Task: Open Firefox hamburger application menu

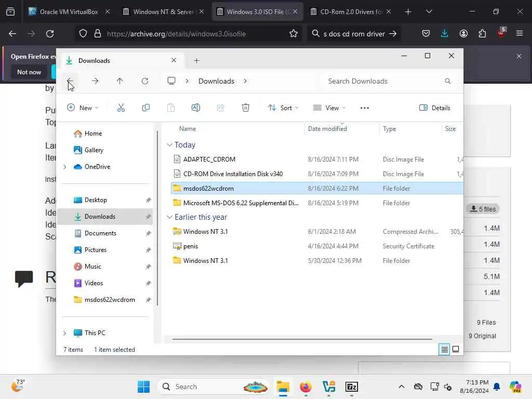Action: [520, 33]
